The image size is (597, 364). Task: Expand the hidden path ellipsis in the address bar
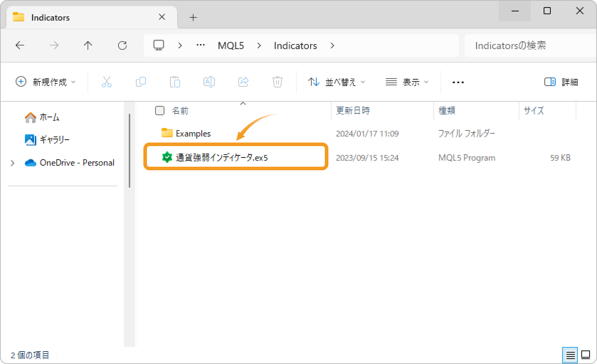[201, 45]
